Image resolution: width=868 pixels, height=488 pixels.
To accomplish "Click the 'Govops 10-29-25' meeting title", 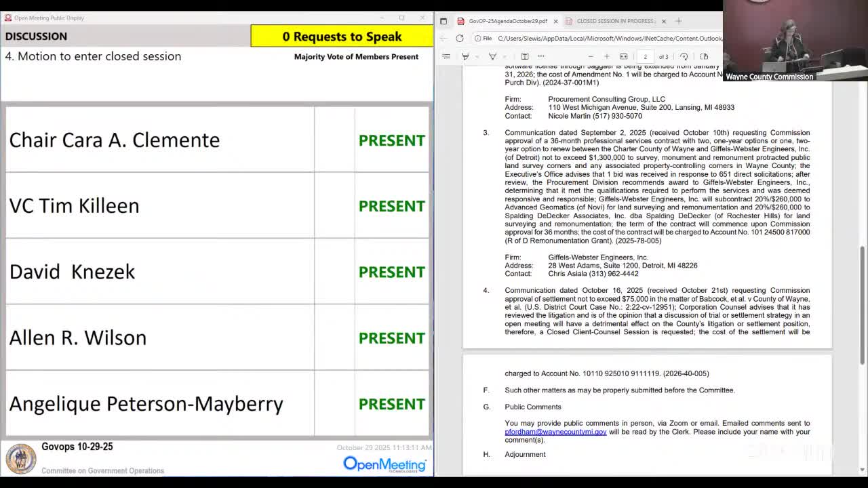I will click(77, 447).
